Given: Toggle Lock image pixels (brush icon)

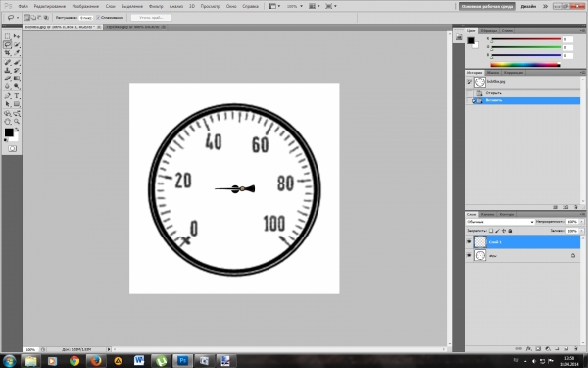Looking at the screenshot, I should [497, 231].
